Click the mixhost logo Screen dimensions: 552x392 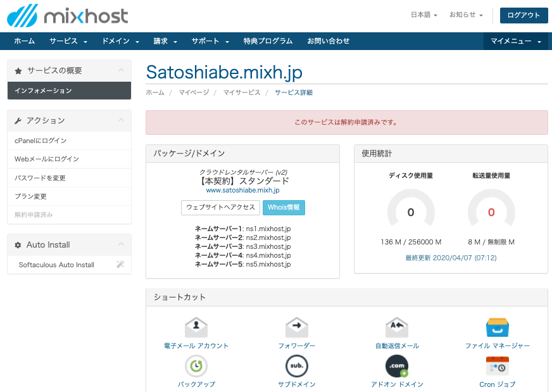tap(68, 16)
